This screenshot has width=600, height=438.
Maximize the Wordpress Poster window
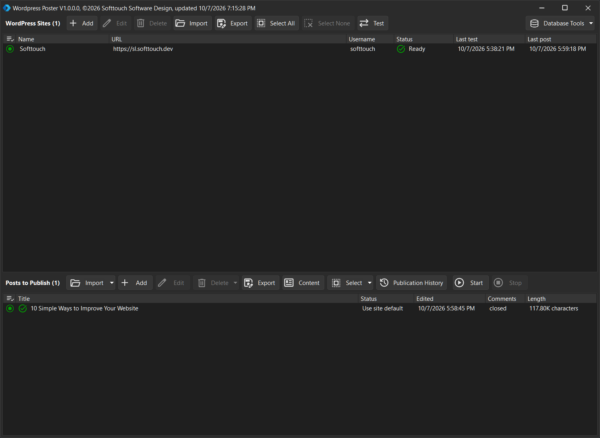(565, 8)
